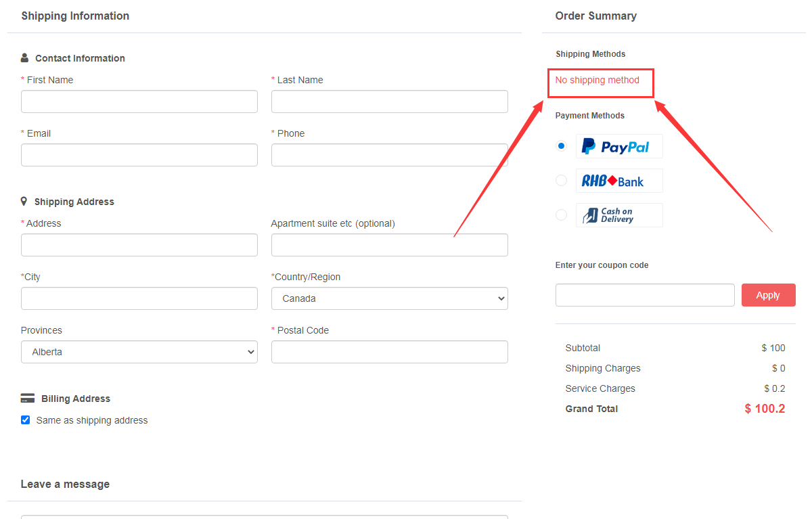Viewport: 812px width, 519px height.
Task: Expand the Provinces dropdown
Action: coord(139,352)
